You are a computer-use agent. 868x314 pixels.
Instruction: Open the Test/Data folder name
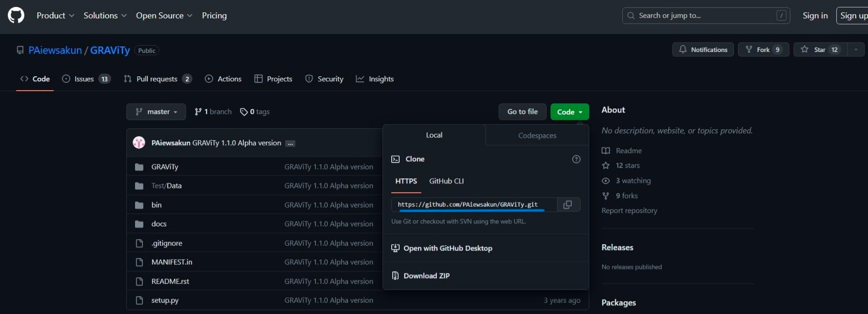pos(166,186)
